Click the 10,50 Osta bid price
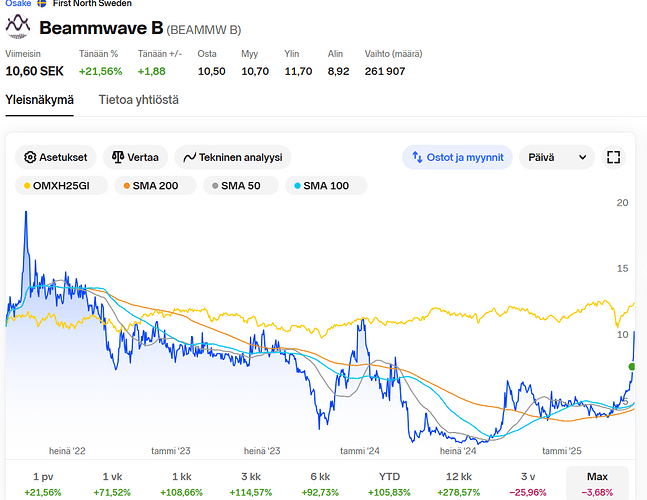647x500 pixels. click(212, 71)
